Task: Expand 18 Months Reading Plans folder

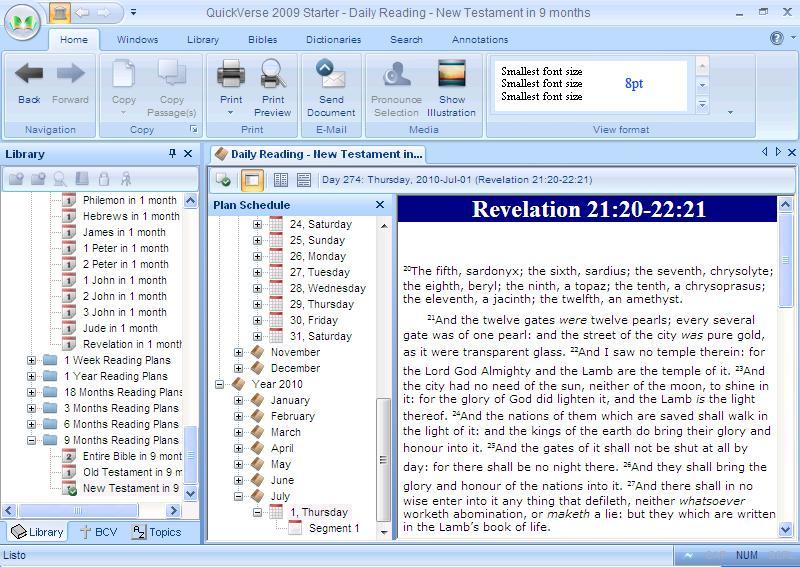Action: pos(32,392)
